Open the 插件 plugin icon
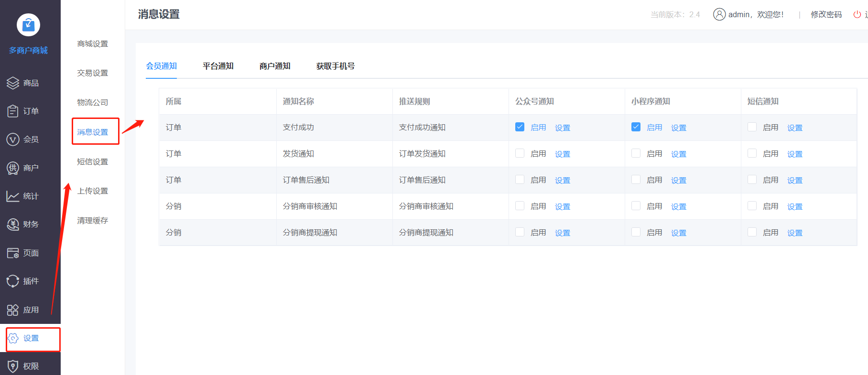Image resolution: width=868 pixels, height=375 pixels. click(13, 281)
